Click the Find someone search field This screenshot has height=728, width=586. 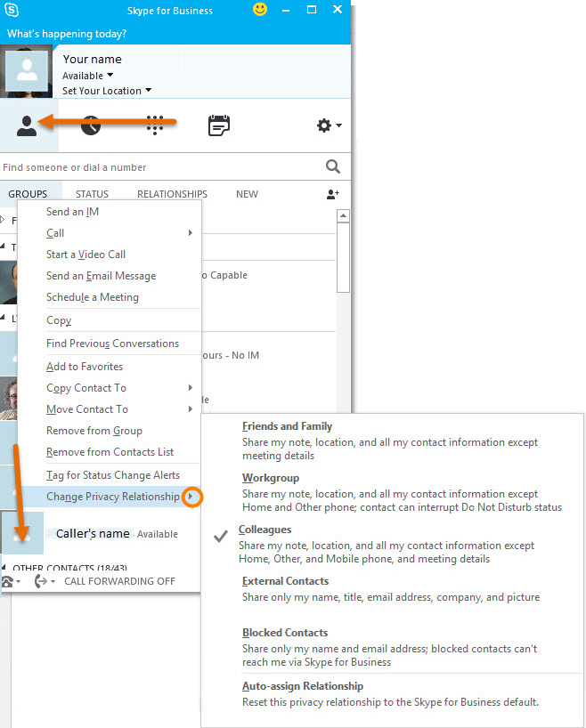[x=160, y=167]
